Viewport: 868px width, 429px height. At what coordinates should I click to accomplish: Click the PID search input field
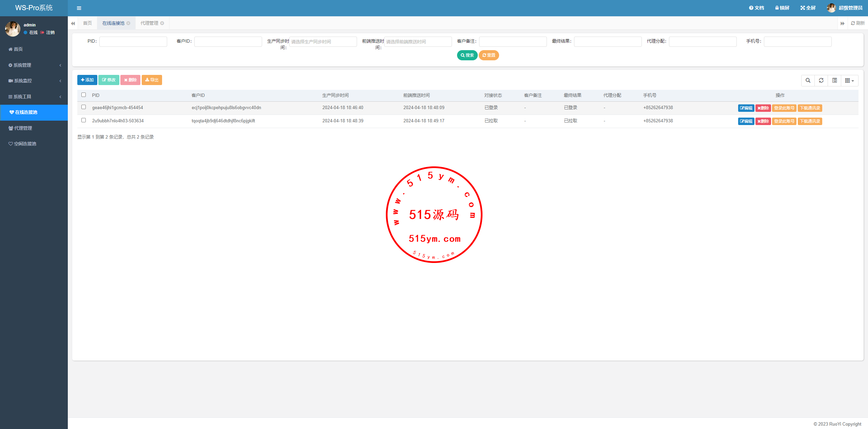(x=133, y=41)
